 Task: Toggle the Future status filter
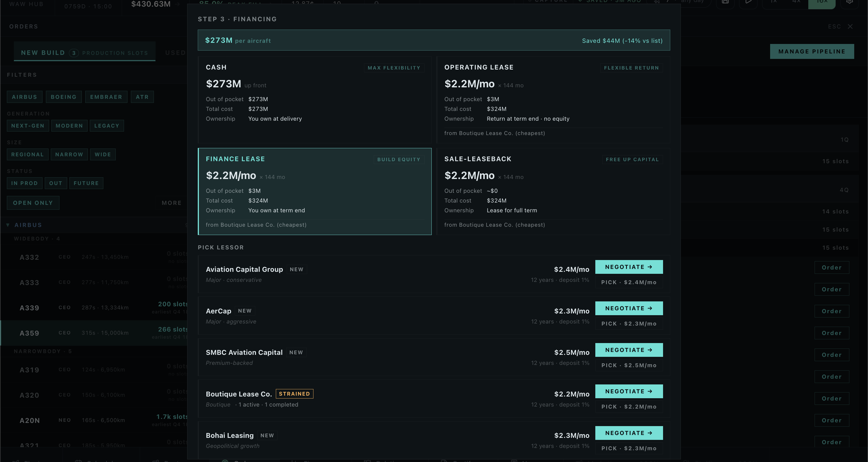point(86,183)
